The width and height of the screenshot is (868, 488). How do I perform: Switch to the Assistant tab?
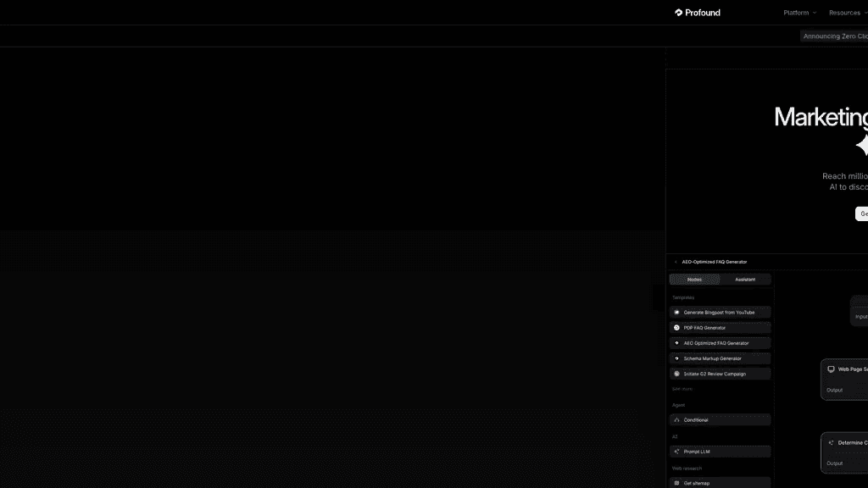click(x=745, y=280)
